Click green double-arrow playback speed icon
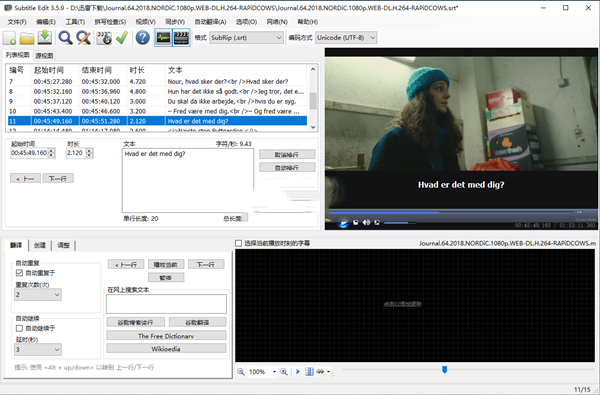The width and height of the screenshot is (600, 395). [x=320, y=372]
